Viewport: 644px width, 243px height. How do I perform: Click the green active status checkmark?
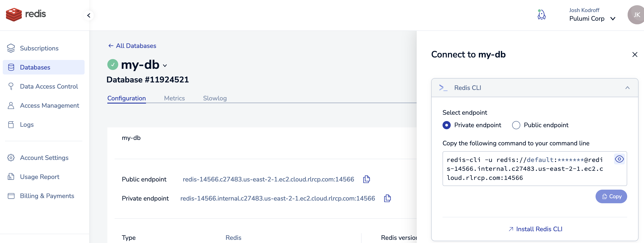[113, 64]
